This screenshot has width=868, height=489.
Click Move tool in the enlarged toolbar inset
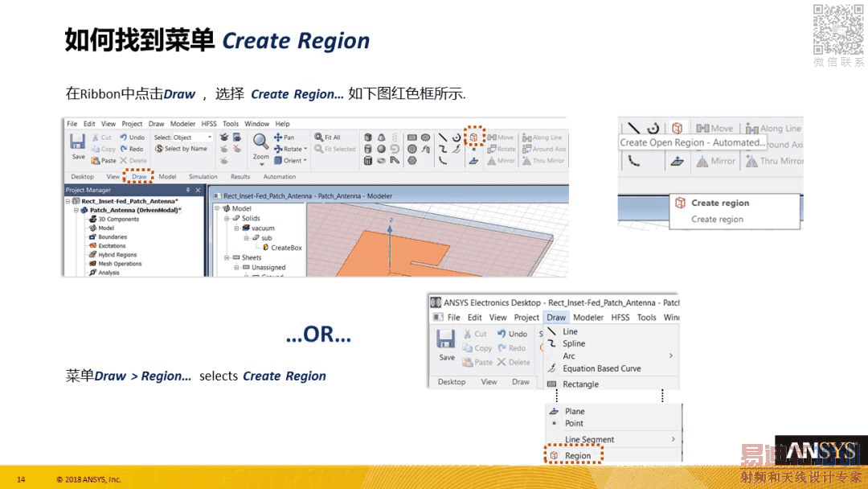(x=714, y=129)
